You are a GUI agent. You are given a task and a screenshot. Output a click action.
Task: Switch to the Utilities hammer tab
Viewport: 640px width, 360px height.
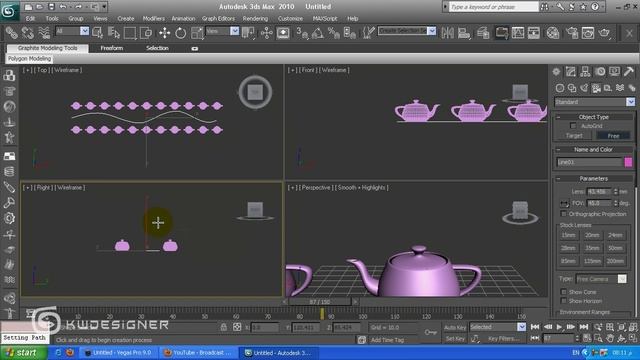coord(629,72)
